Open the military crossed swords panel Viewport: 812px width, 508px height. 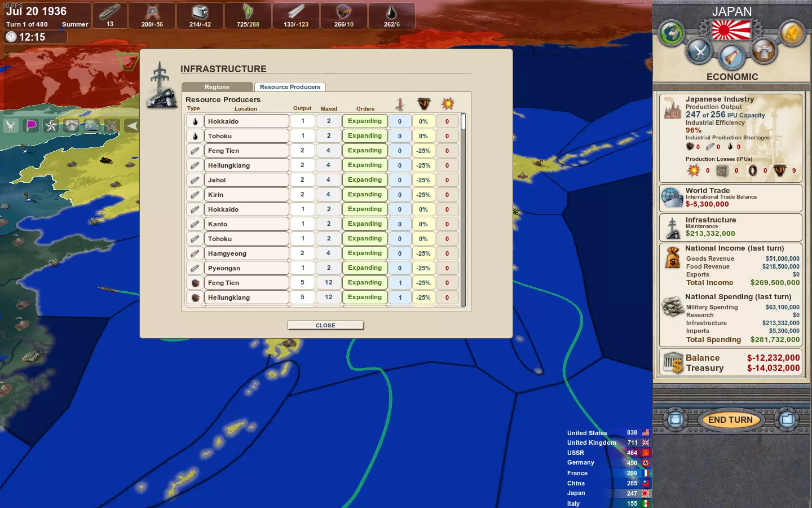coord(700,52)
